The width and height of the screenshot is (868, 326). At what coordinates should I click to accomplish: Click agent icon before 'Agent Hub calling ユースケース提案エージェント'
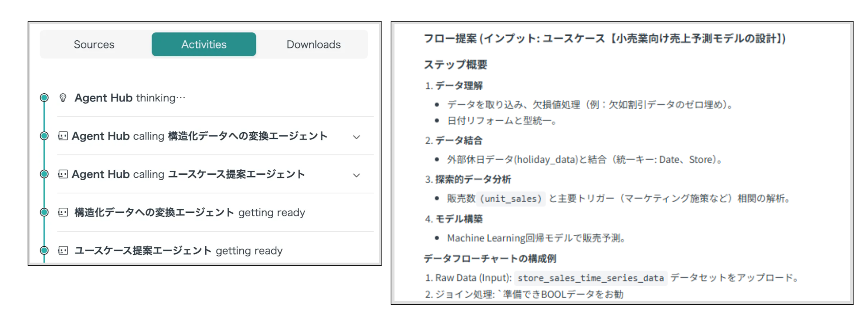click(63, 174)
